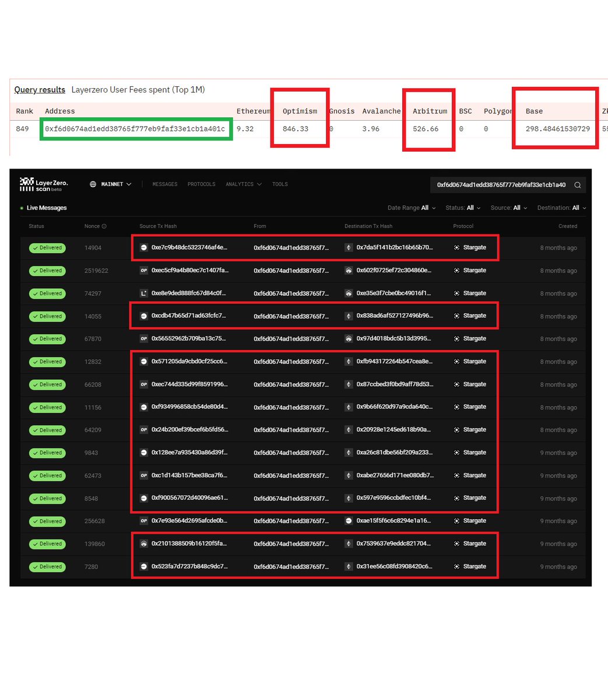Screen dimensions: 608x700
Task: Click Stargate icon in nonce 7280 row
Action: (456, 566)
